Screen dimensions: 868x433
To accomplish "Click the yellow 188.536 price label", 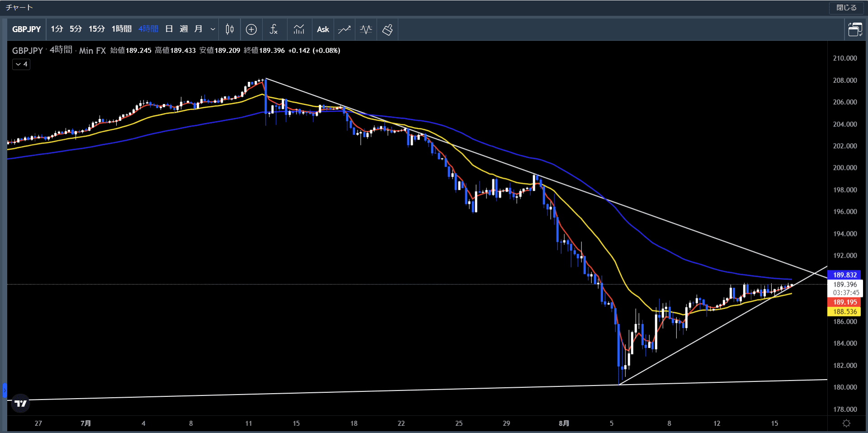I will (x=844, y=311).
